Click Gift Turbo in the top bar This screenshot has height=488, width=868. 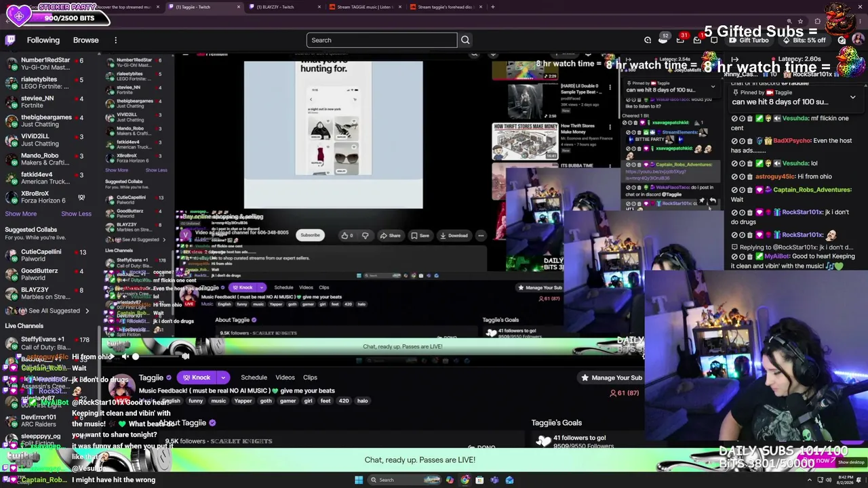click(749, 40)
